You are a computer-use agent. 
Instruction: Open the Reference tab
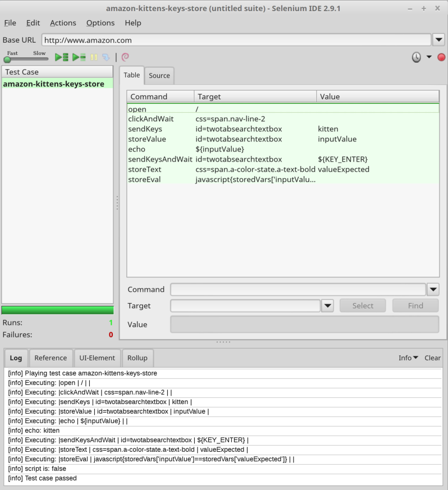point(51,358)
